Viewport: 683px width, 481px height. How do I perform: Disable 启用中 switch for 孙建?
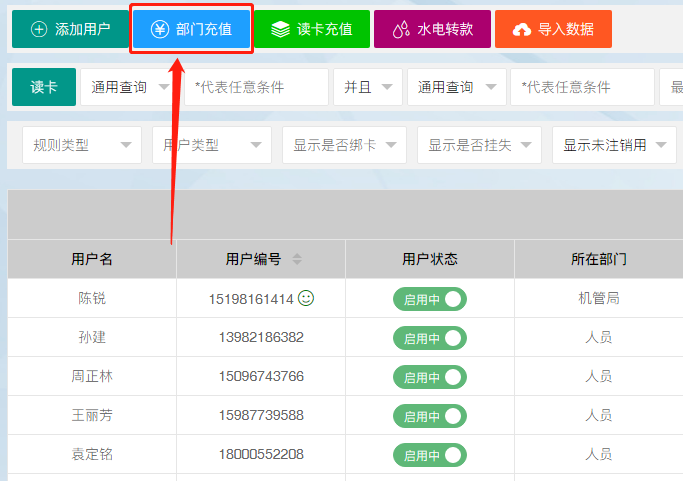[x=430, y=338]
